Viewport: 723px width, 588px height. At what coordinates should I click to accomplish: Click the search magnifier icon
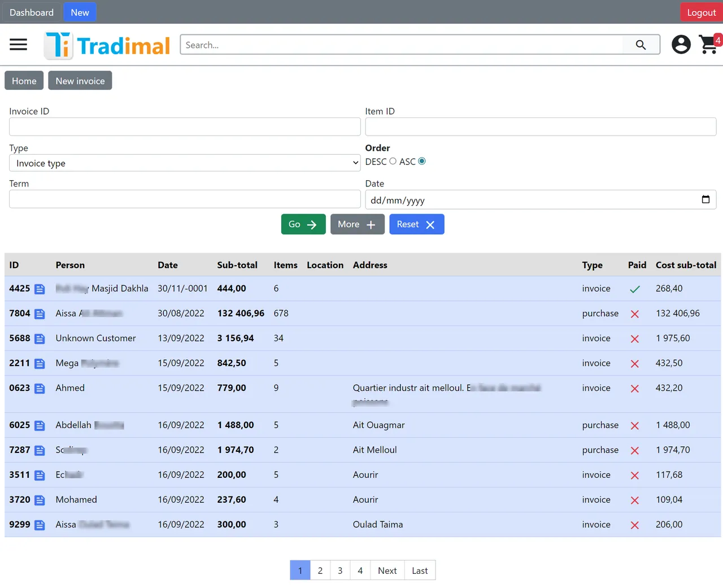point(641,45)
